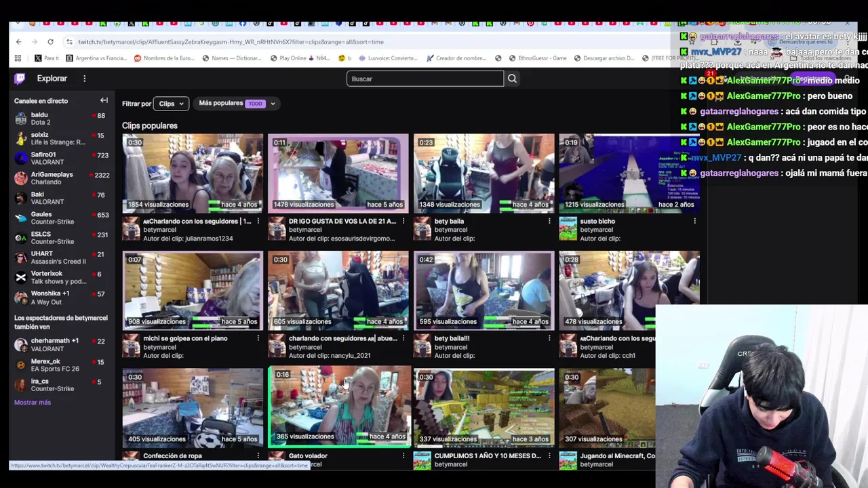This screenshot has width=868, height=488.
Task: Click the betymarcel avatar under the bety baila clip
Action: click(x=422, y=229)
